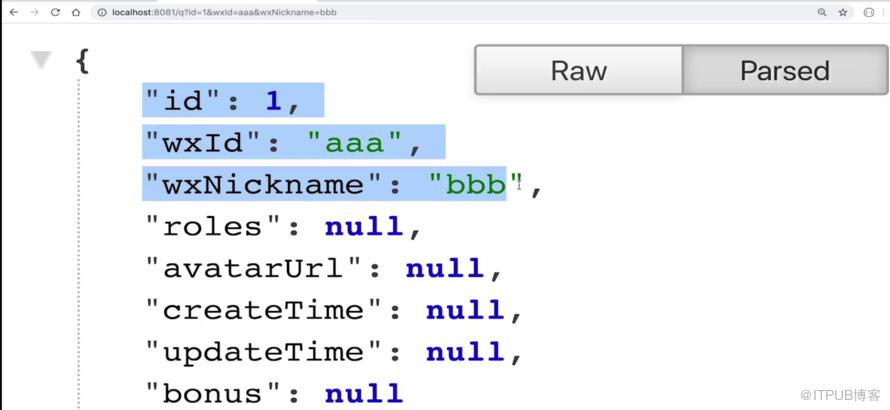Switch to Raw JSON view
The image size is (890, 410).
click(x=578, y=70)
